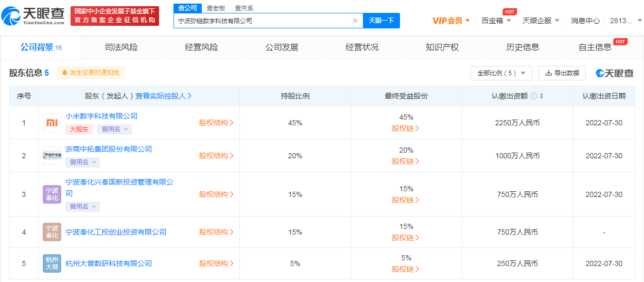Open 浙商中拓 company logo thumbnail
The image size is (644, 282).
click(x=52, y=156)
